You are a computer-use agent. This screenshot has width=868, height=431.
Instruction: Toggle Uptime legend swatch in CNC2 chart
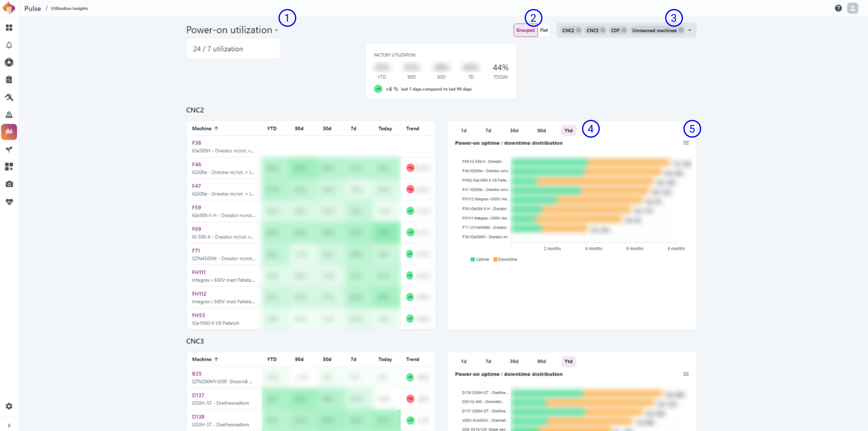click(x=473, y=260)
